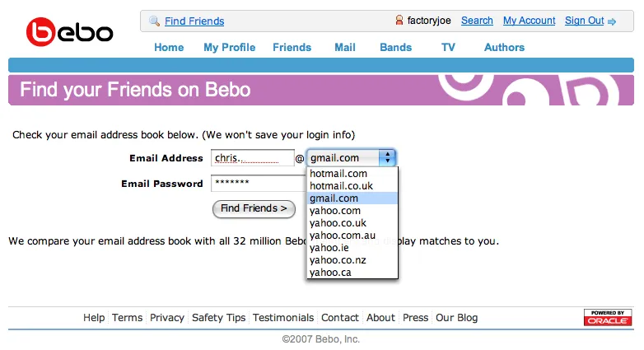Go to the My Profile tab
This screenshot has width=644, height=350.
point(229,47)
